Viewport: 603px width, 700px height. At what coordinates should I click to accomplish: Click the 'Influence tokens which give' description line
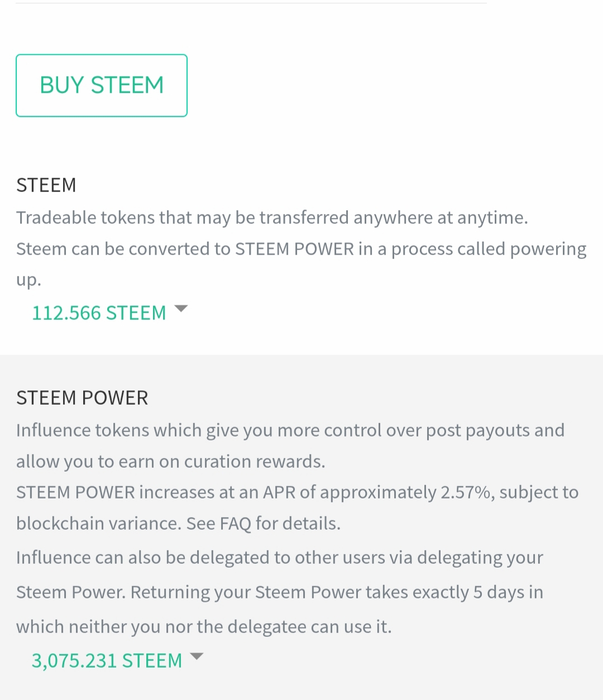pos(290,430)
